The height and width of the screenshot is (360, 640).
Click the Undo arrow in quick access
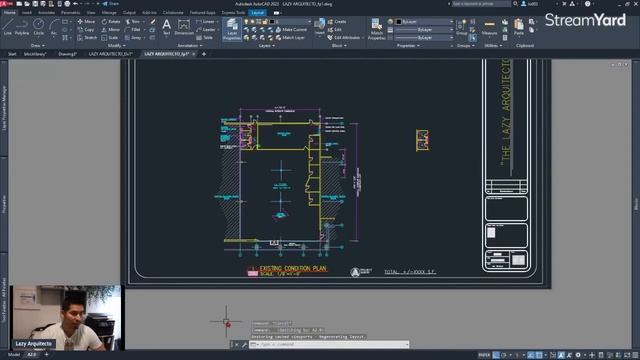[x=76, y=4]
